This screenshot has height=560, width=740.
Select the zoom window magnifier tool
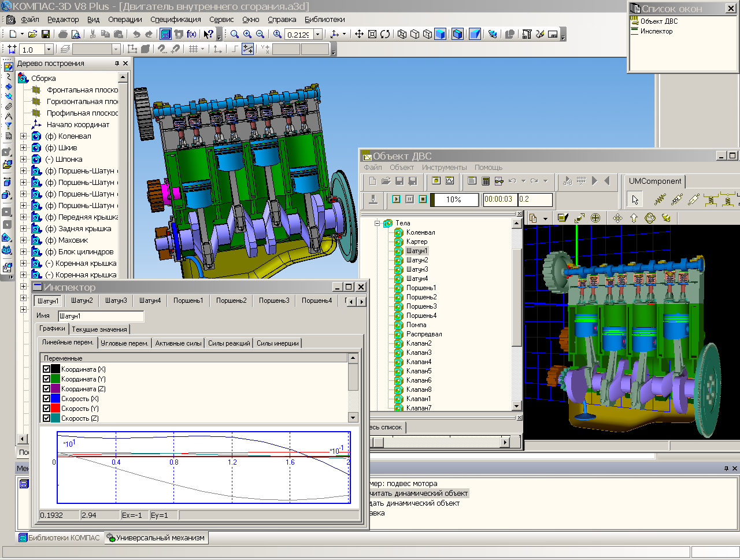point(235,34)
